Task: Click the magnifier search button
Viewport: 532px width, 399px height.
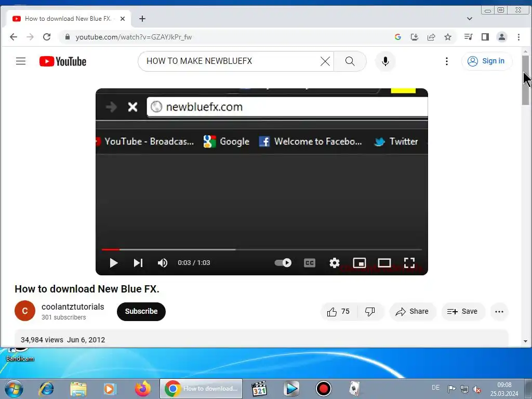Action: [x=350, y=61]
